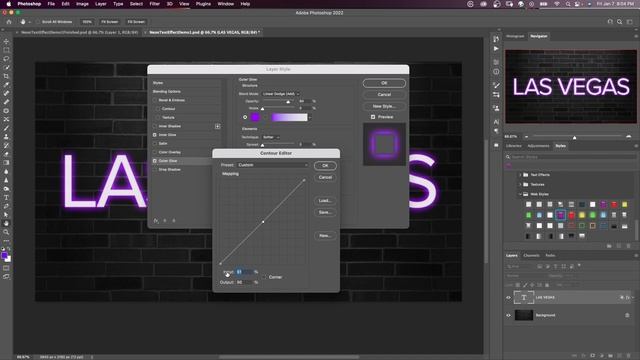Select solid color radio for glow
640x360 pixels.
[245, 117]
